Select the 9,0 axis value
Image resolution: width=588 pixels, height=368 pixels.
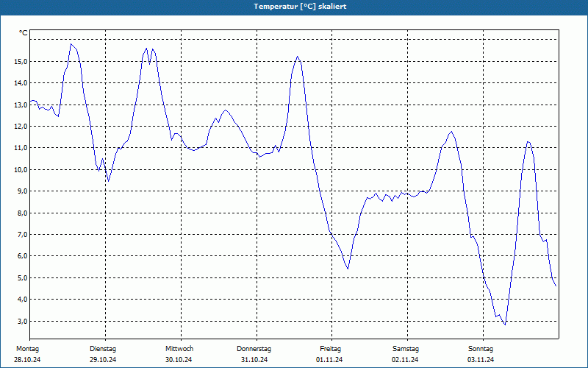tap(22, 191)
